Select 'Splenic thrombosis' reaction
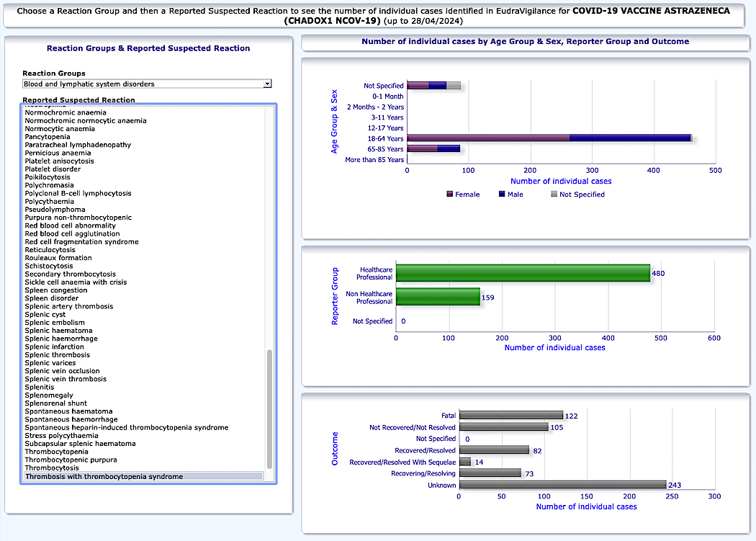This screenshot has width=756, height=541. tap(58, 354)
